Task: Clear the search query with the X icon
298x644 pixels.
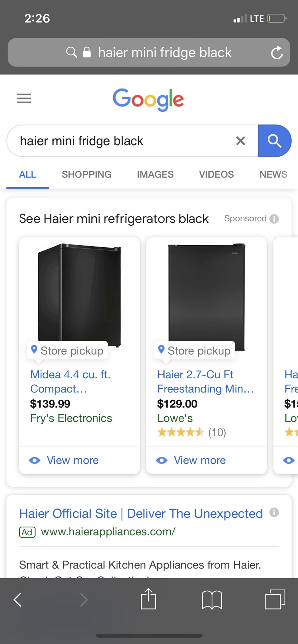Action: coord(241,141)
